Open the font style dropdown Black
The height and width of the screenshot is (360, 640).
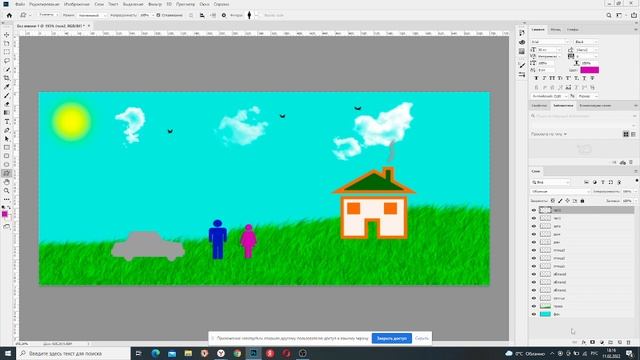point(586,42)
